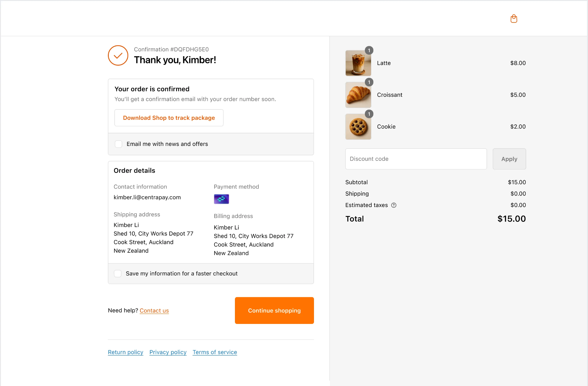Open the shopping bag icon
The height and width of the screenshot is (386, 588).
coord(514,19)
